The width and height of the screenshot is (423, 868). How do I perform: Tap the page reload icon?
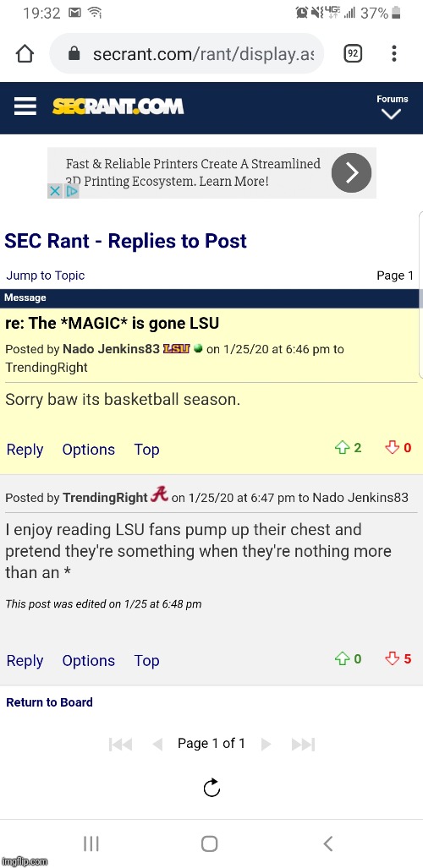[x=211, y=787]
